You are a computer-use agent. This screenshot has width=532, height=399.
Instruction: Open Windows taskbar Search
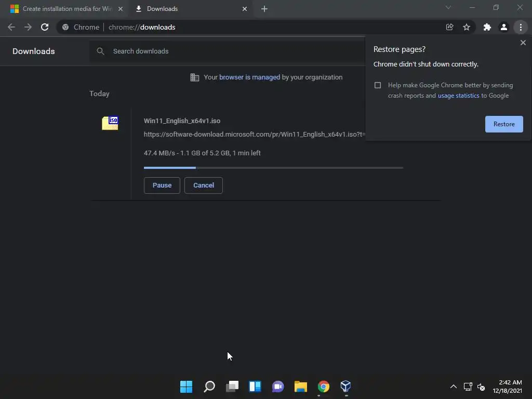(209, 387)
